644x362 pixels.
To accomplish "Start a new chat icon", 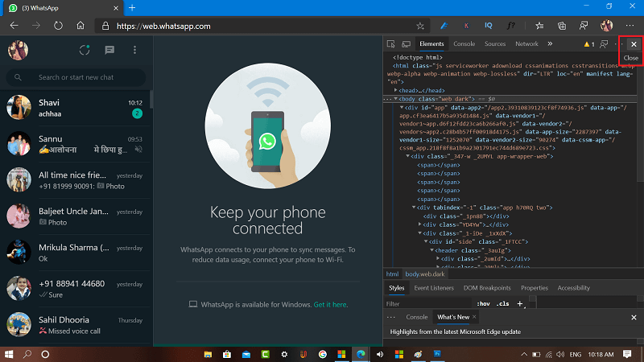I will pyautogui.click(x=109, y=50).
